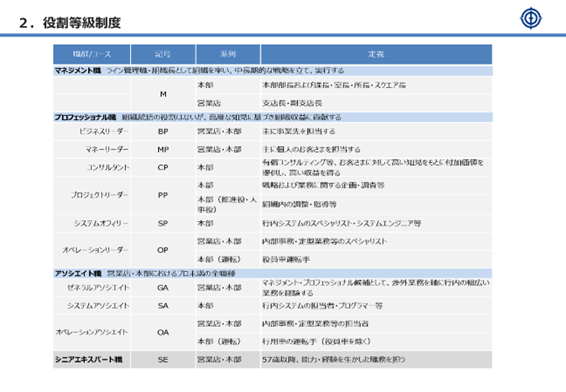Click the PP symbol cell
The width and height of the screenshot is (566, 392).
coord(163,195)
